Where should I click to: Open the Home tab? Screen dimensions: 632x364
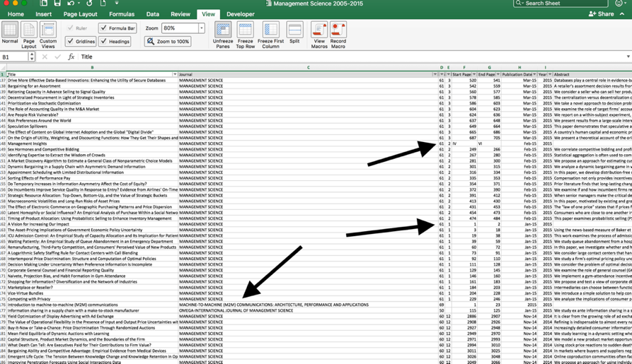click(x=16, y=14)
